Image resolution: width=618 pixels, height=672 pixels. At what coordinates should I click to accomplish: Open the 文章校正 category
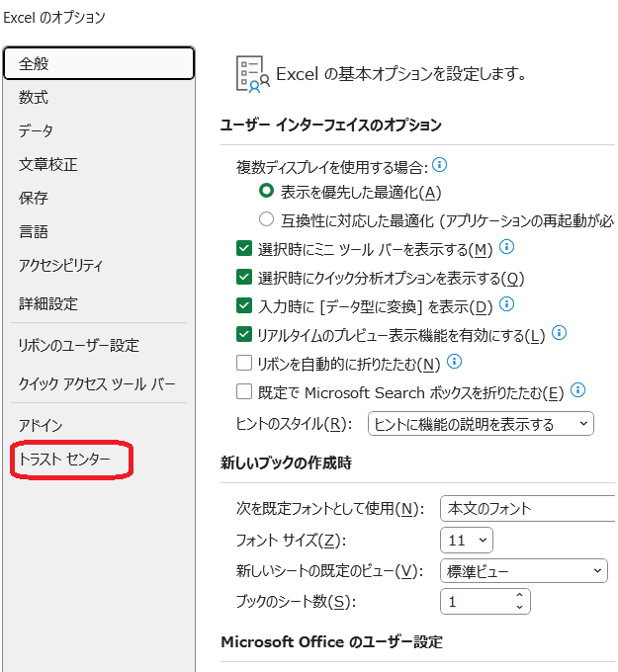[x=48, y=165]
